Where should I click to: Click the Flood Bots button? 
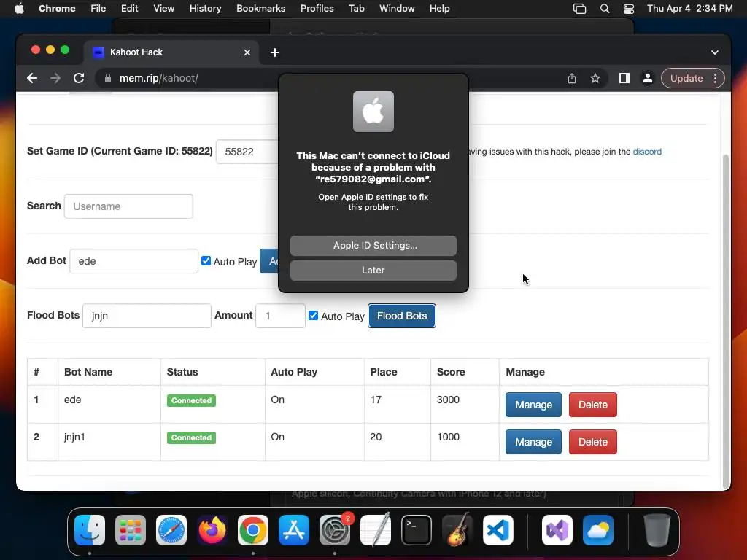click(402, 316)
